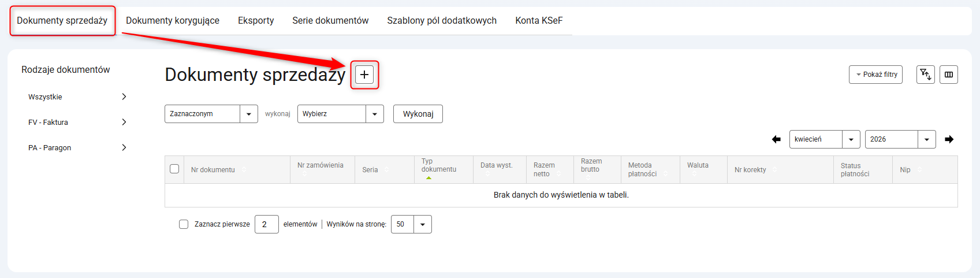The width and height of the screenshot is (980, 278).
Task: Click the elements count input field
Action: tap(266, 224)
